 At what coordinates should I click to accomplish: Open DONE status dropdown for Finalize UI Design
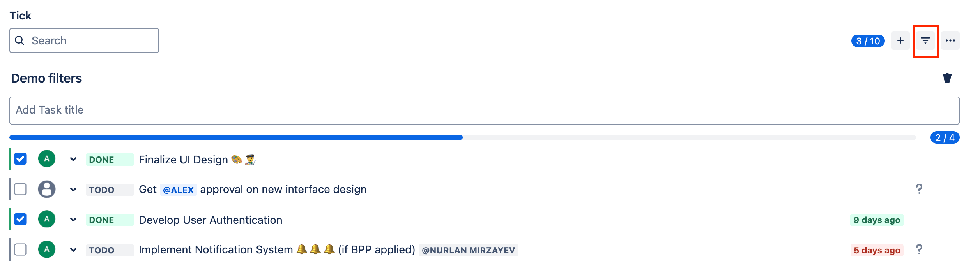coord(110,160)
